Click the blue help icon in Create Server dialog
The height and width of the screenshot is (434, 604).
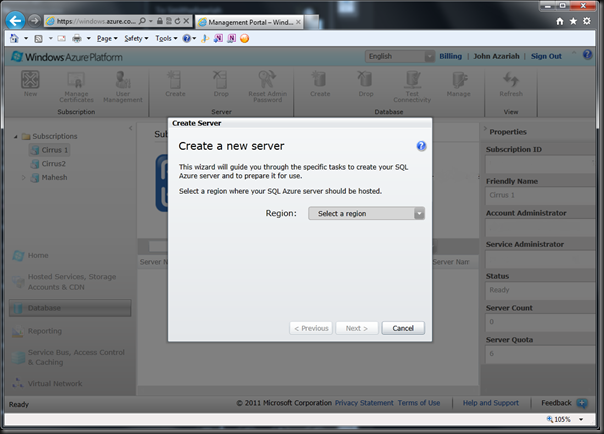click(421, 146)
